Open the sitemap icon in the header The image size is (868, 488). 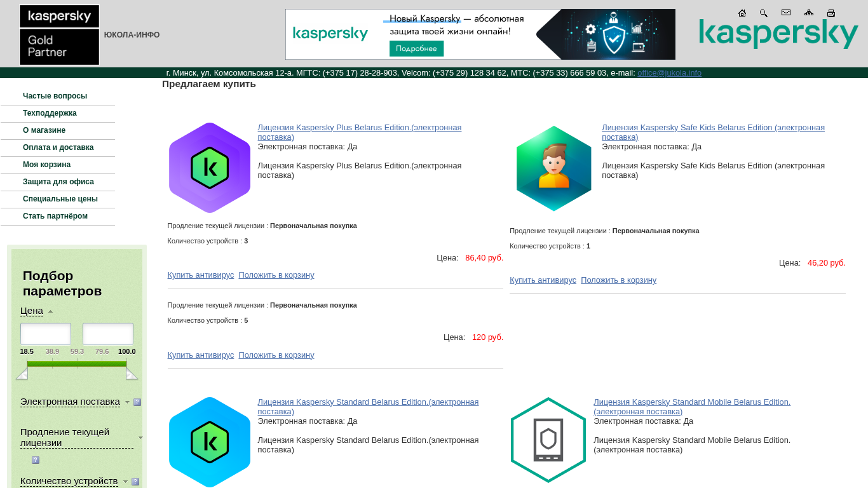(x=809, y=13)
